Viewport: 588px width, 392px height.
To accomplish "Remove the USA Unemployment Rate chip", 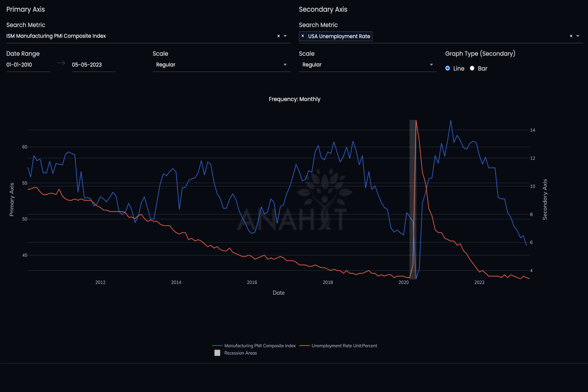I will coord(302,36).
